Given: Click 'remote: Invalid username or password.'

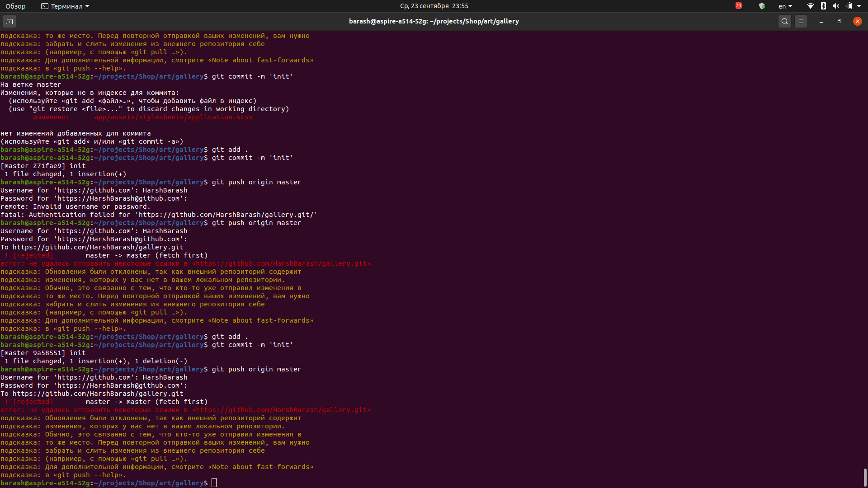Looking at the screenshot, I should (x=75, y=206).
